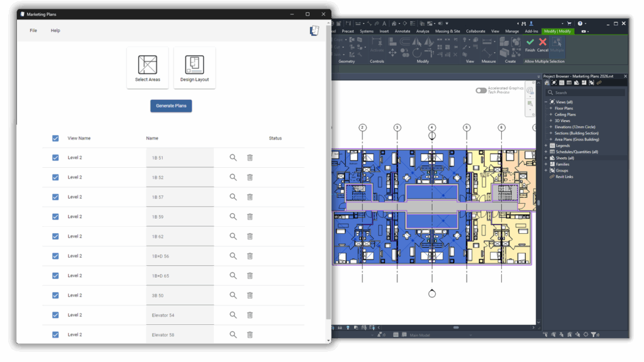Switch to the Manage ribbon tab
This screenshot has height=362, width=644.
511,30
